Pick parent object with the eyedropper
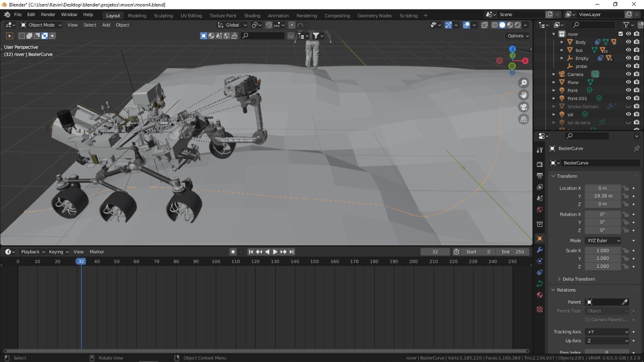Screen dimensions: 644x362 [x=625, y=302]
